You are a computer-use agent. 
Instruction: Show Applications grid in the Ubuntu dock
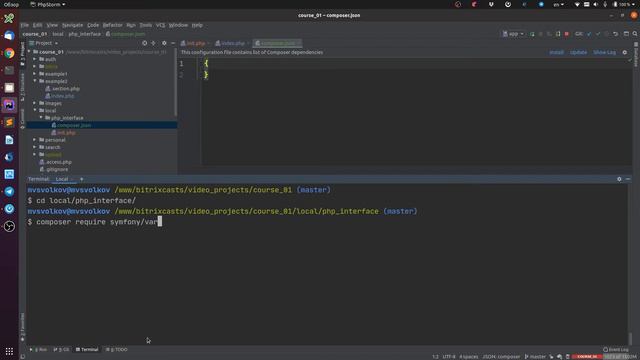9,351
